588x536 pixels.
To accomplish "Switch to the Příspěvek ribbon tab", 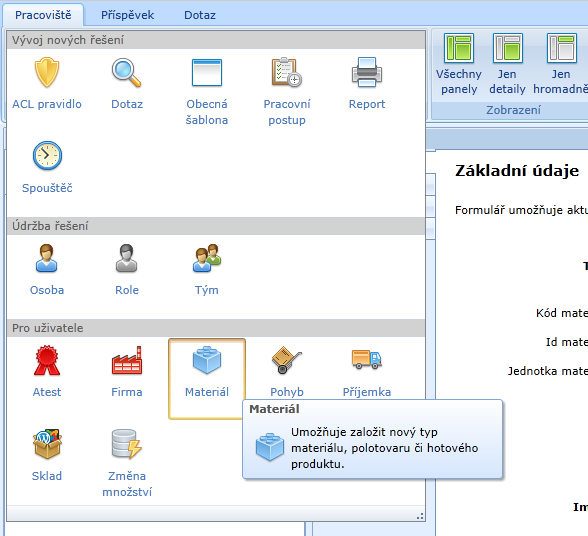I will pyautogui.click(x=127, y=15).
